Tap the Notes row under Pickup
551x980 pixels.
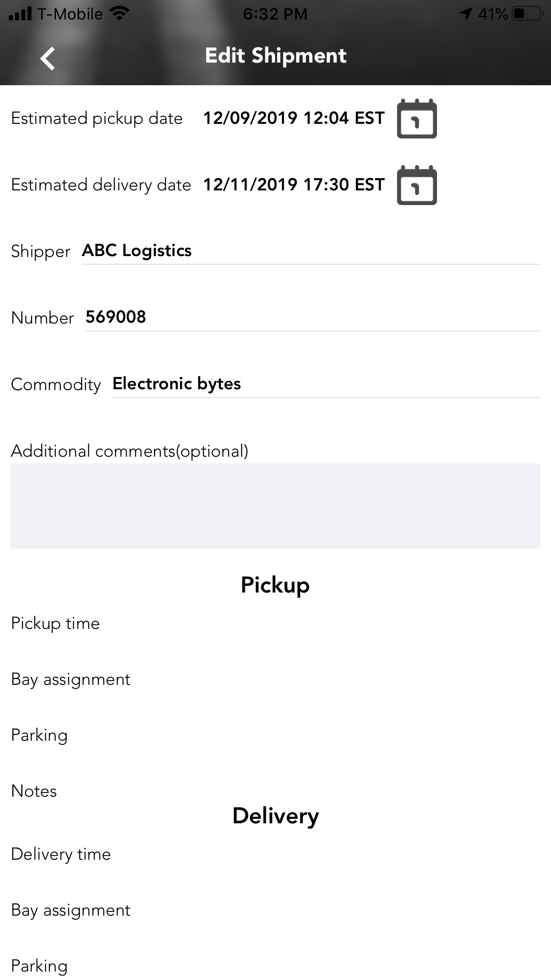pyautogui.click(x=34, y=791)
